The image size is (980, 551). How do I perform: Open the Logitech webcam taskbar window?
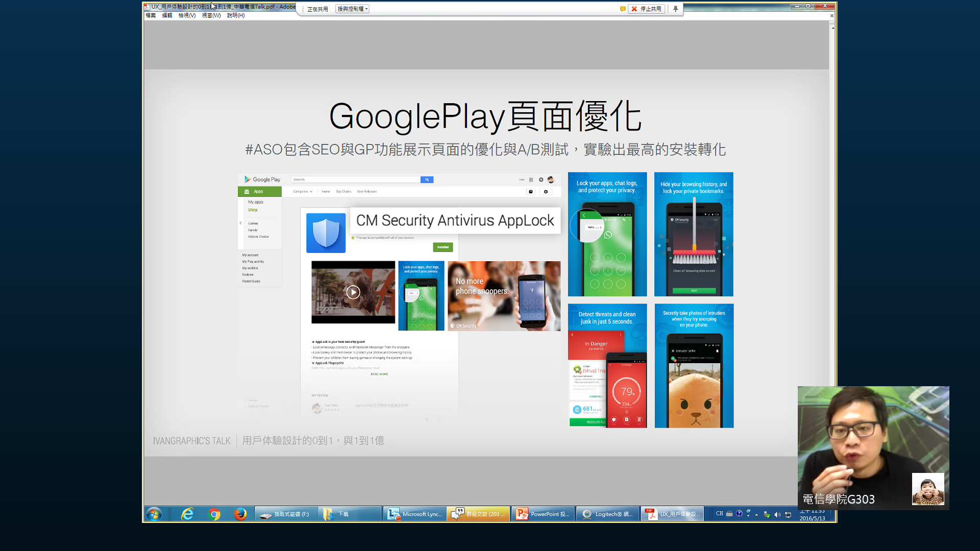coord(607,514)
